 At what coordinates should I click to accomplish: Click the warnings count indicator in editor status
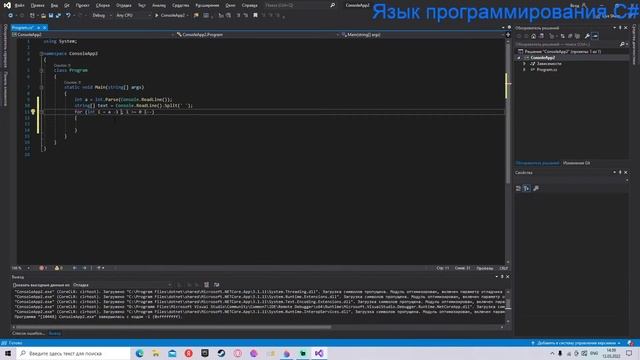tap(59, 268)
